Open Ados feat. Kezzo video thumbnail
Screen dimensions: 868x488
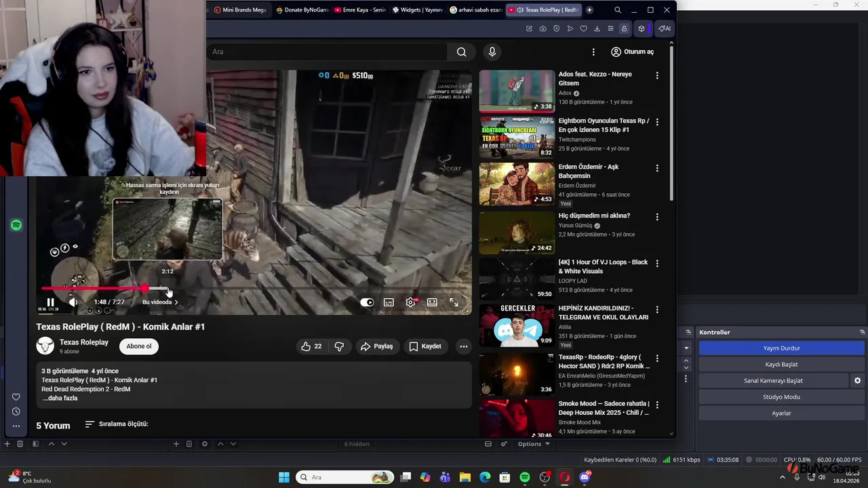(517, 91)
